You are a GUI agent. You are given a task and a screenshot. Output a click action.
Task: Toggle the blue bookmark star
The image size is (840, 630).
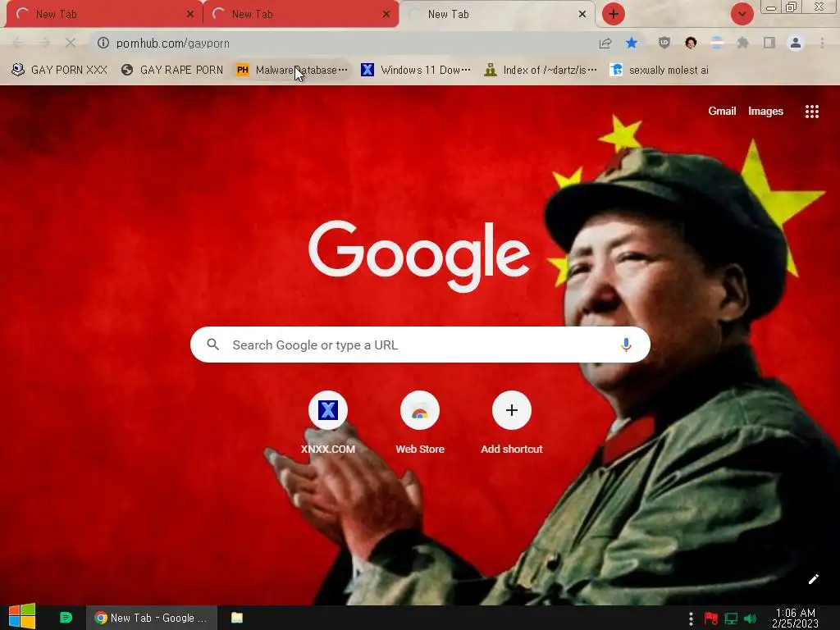[632, 43]
